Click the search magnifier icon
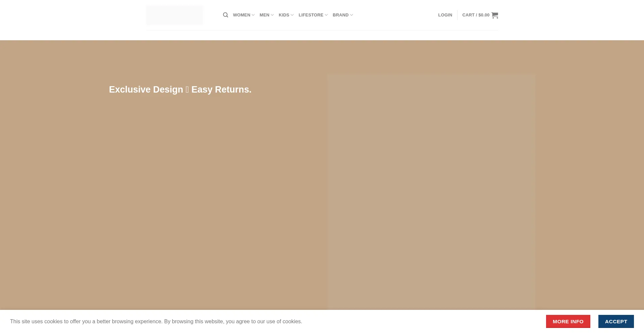The image size is (644, 333). pyautogui.click(x=225, y=15)
